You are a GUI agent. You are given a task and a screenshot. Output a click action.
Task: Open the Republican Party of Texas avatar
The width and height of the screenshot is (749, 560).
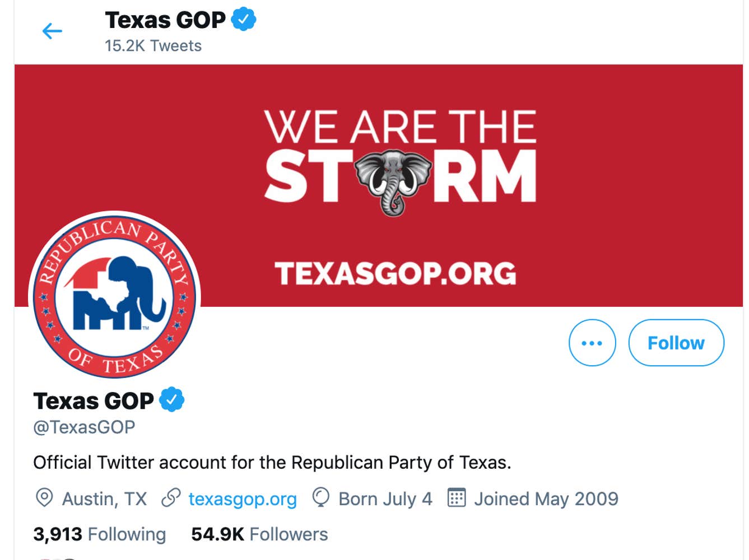point(115,295)
